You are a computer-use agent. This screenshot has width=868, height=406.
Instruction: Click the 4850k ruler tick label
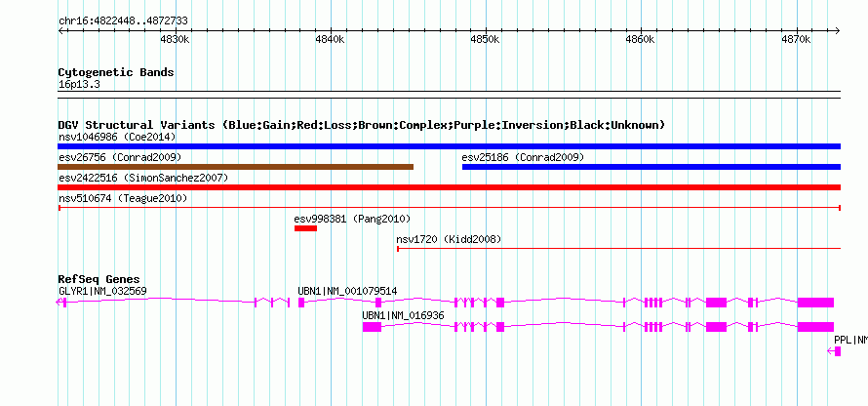[x=486, y=40]
